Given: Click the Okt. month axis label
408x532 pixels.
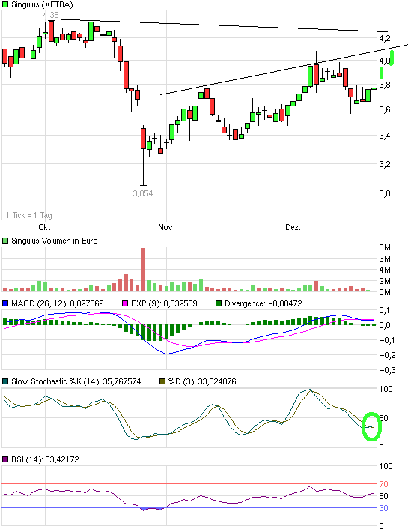Looking at the screenshot, I should tap(46, 227).
